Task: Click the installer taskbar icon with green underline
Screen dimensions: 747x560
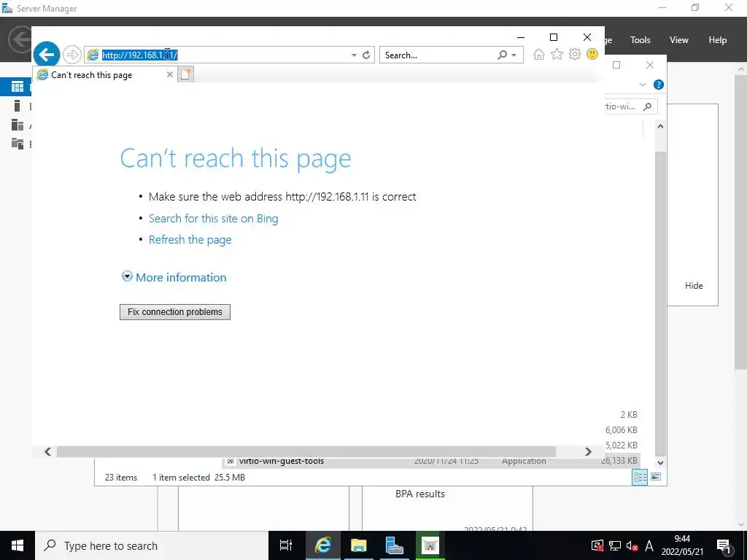Action: pyautogui.click(x=430, y=545)
